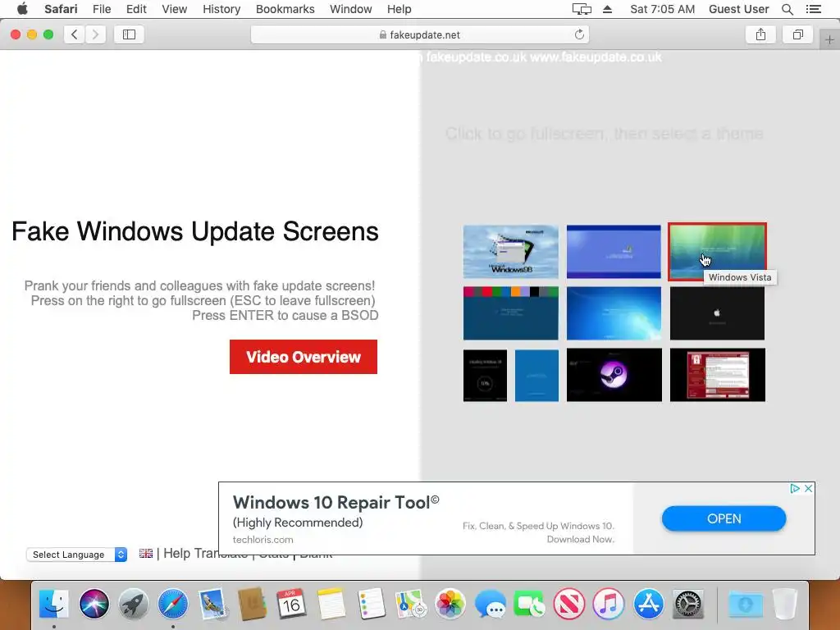Open Maps from the Dock

(410, 604)
